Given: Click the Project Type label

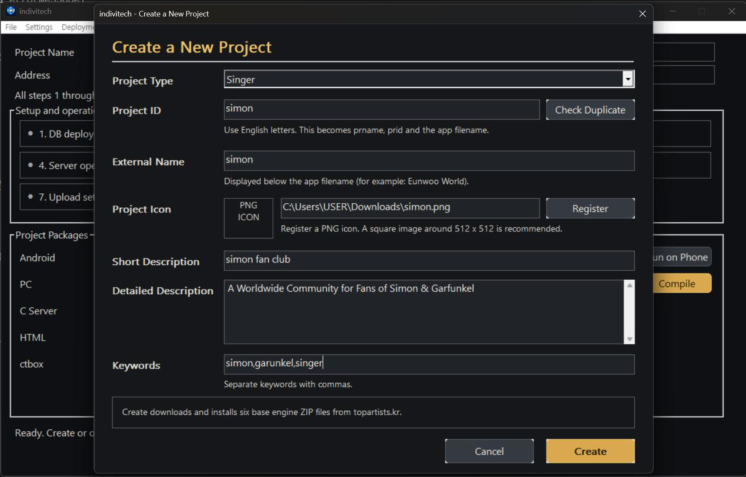Looking at the screenshot, I should click(142, 81).
